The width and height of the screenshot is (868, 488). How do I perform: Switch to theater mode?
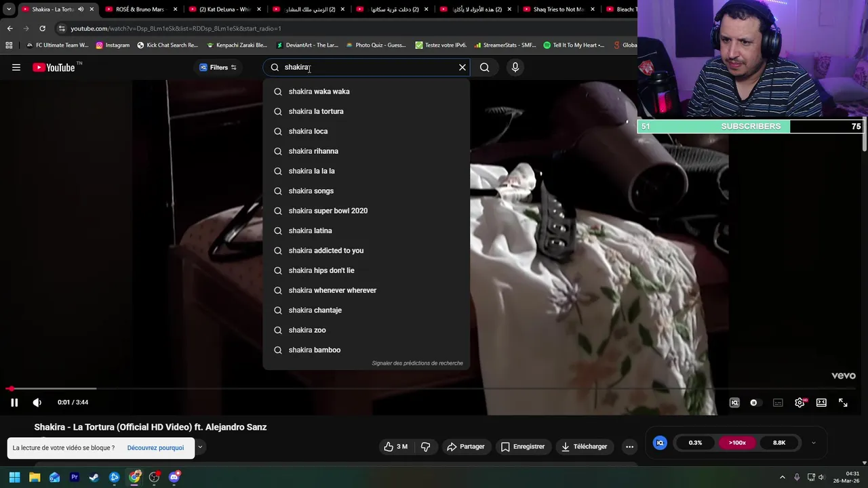[821, 403]
